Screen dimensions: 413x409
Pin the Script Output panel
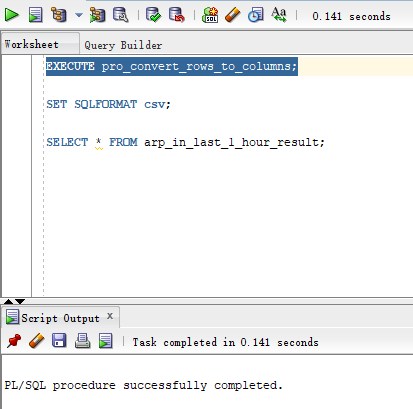point(14,341)
